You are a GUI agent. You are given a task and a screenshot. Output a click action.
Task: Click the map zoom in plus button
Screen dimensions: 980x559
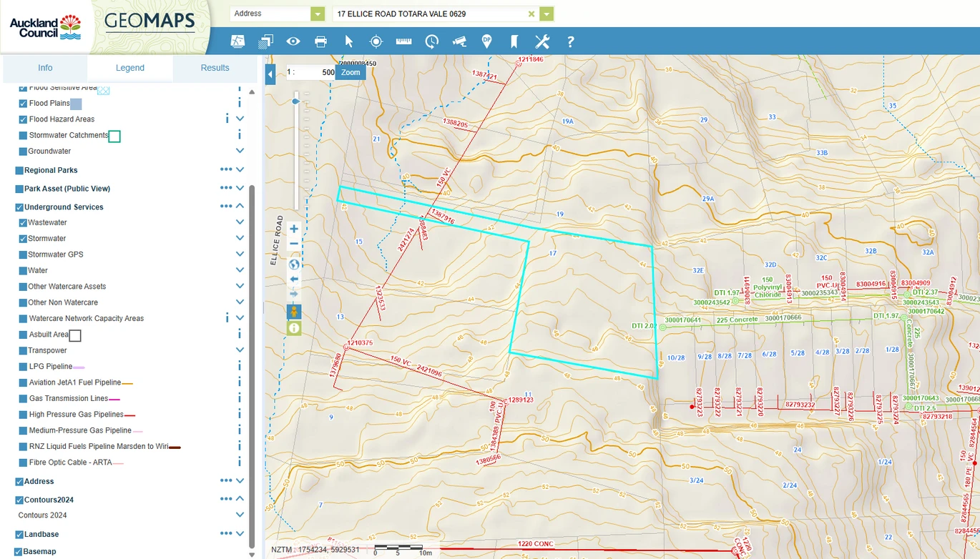tap(294, 229)
